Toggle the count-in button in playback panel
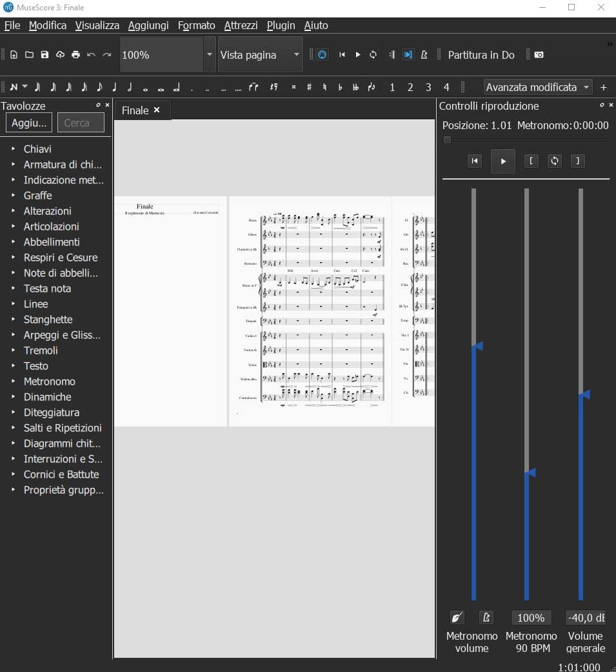616x672 pixels. click(x=457, y=618)
